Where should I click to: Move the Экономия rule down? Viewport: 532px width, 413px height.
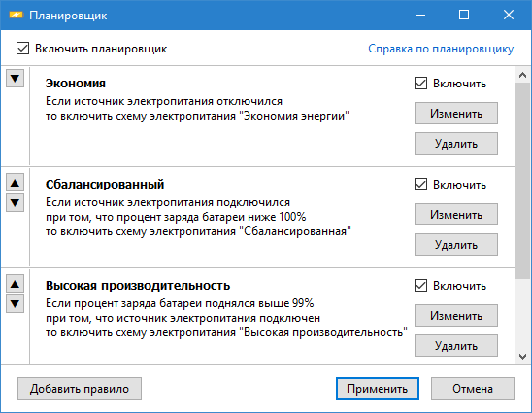point(15,79)
